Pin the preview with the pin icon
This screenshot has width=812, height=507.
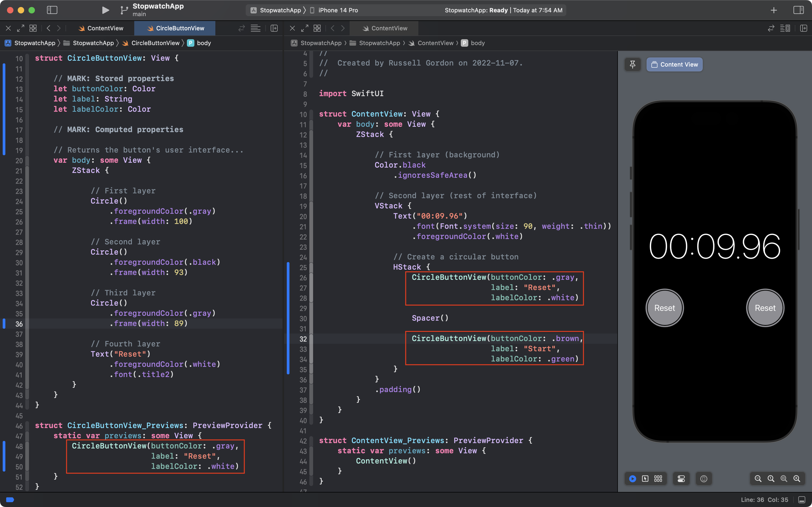point(632,64)
